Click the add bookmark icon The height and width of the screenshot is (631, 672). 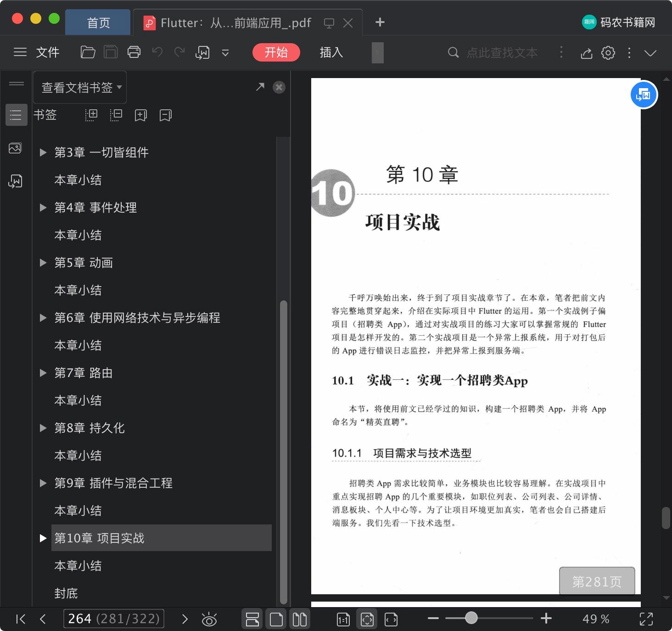141,115
